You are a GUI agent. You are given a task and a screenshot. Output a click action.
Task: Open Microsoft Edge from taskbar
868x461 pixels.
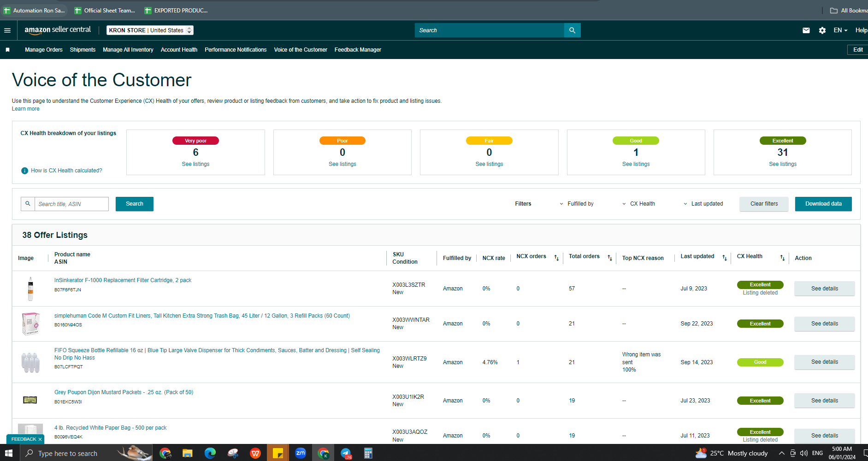[x=210, y=453]
